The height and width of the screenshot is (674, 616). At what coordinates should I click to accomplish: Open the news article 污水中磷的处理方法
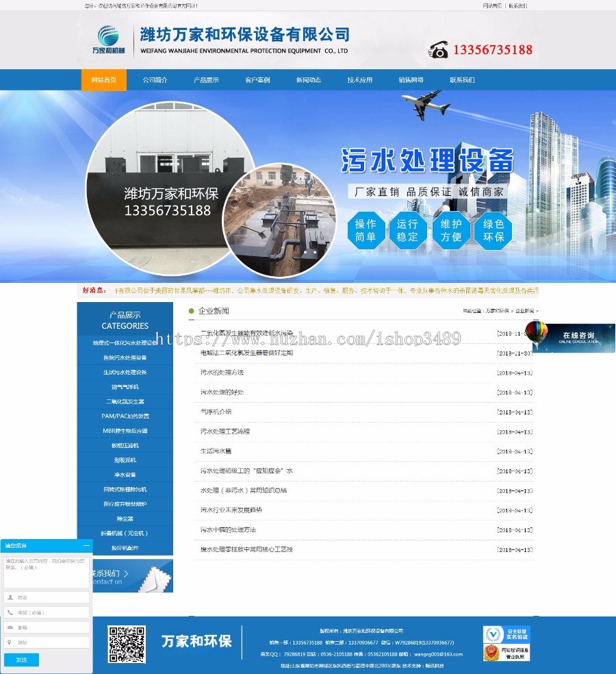tap(228, 529)
